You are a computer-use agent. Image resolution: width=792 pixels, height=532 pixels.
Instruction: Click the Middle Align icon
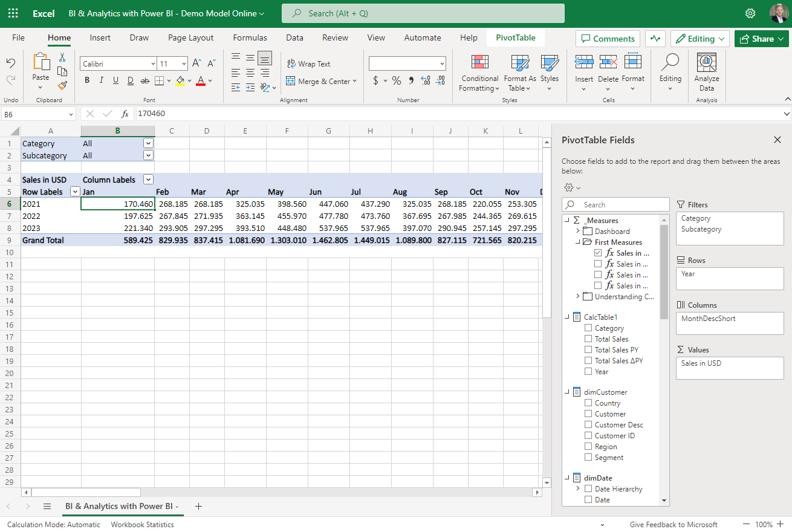pos(250,57)
